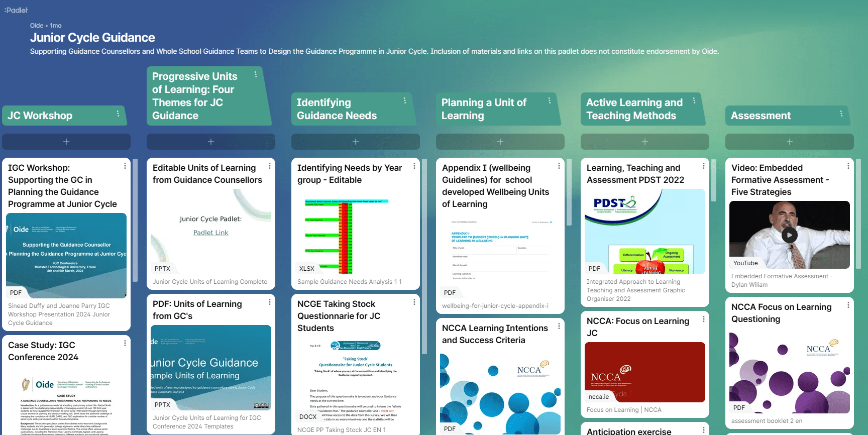Add a post under Identifying Guidance Needs
This screenshot has width=868, height=435.
point(356,142)
